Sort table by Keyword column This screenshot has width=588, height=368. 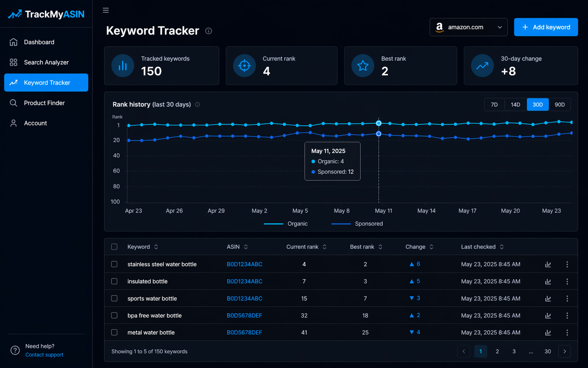coord(142,247)
